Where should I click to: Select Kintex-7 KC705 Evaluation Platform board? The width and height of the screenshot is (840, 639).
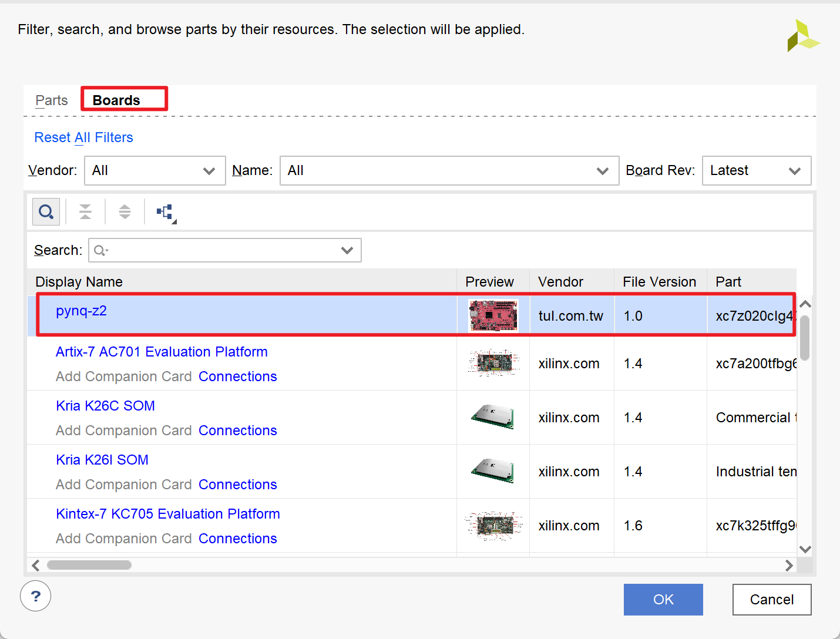[168, 514]
